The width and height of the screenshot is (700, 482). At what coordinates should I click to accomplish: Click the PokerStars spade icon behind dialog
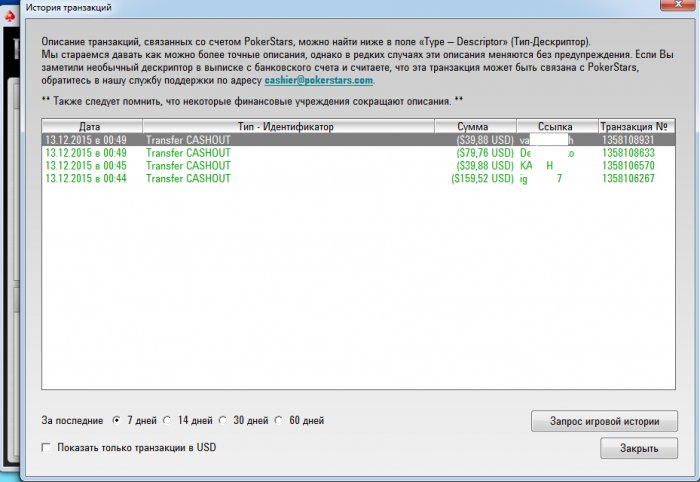(9, 17)
